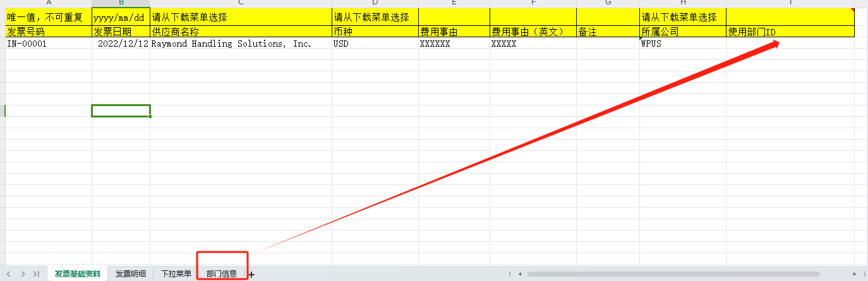The width and height of the screenshot is (868, 281).
Task: Select the 发票日期 header cell
Action: coord(121,32)
